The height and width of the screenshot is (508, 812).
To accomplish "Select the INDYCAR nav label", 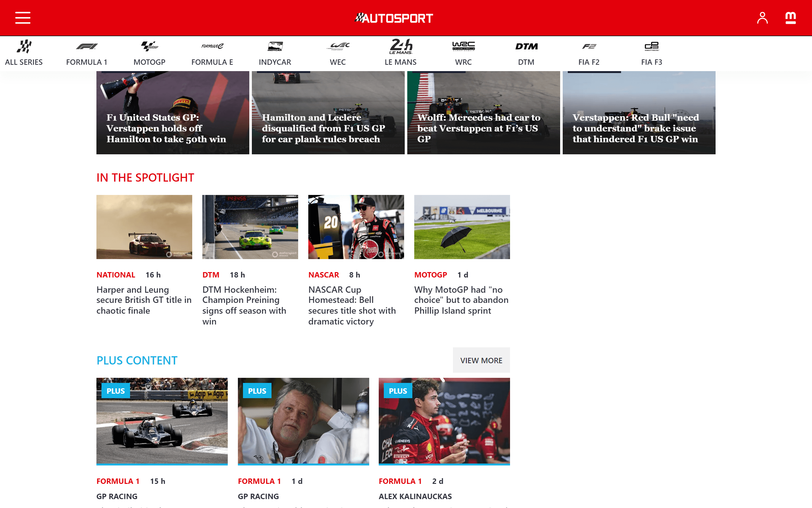I will pos(275,62).
